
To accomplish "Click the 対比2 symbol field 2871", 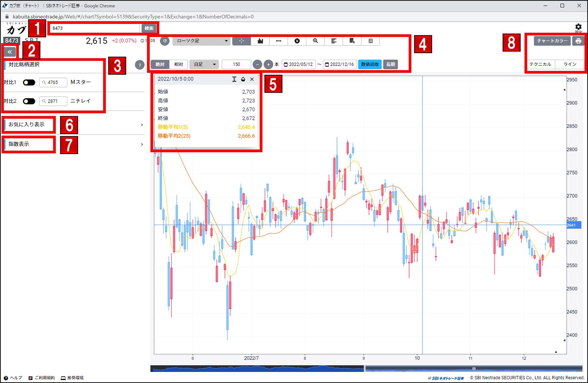I will pyautogui.click(x=53, y=101).
